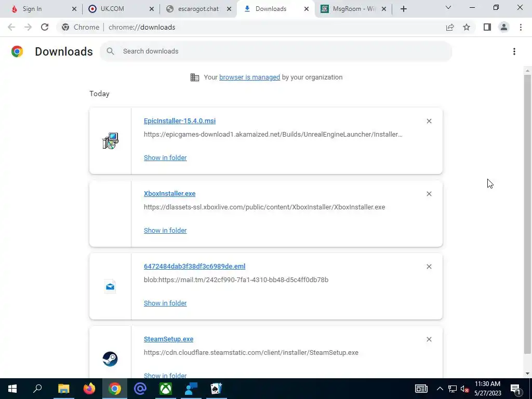Open the purple @ app in taskbar

[x=140, y=389]
